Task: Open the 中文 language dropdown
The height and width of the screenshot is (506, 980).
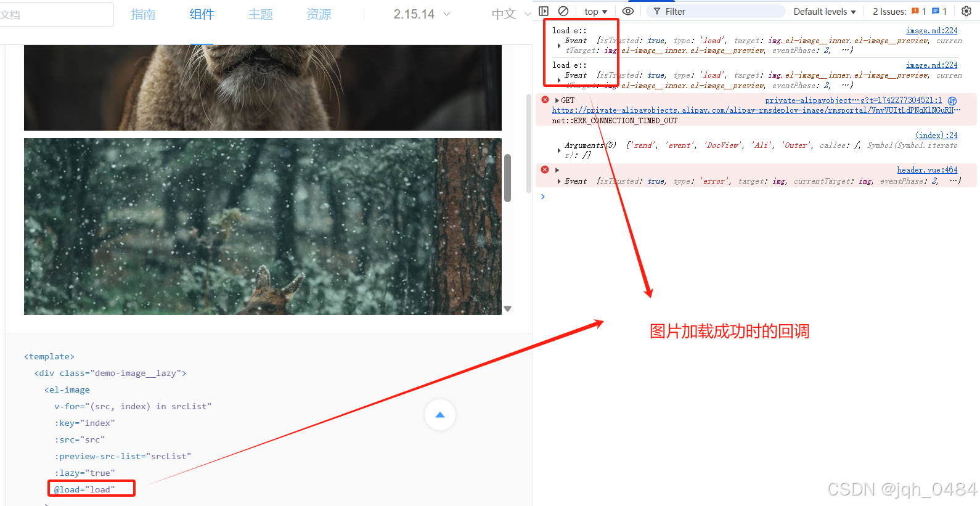Action: coord(511,14)
